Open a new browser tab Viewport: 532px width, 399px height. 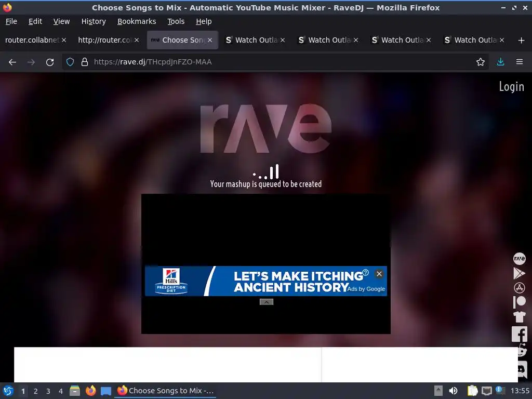tap(522, 41)
